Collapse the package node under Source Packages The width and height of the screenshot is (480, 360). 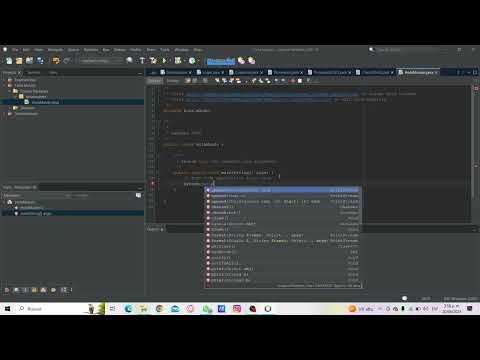(15, 97)
